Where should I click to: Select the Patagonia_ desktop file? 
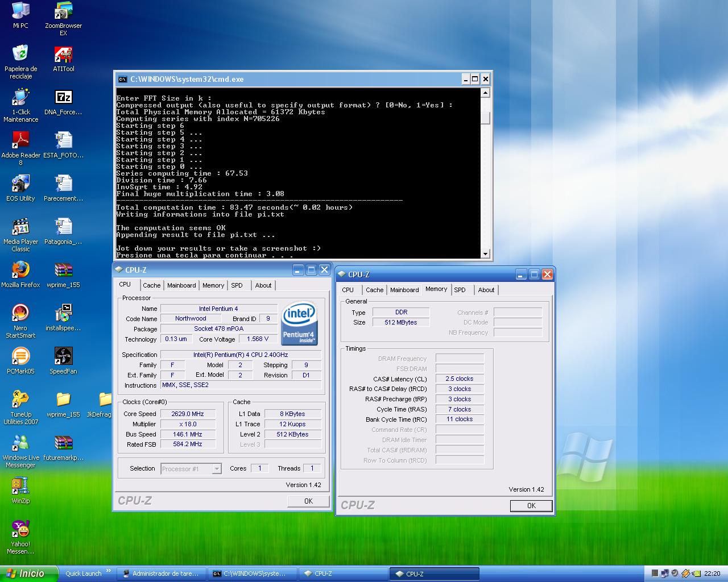[x=63, y=231]
